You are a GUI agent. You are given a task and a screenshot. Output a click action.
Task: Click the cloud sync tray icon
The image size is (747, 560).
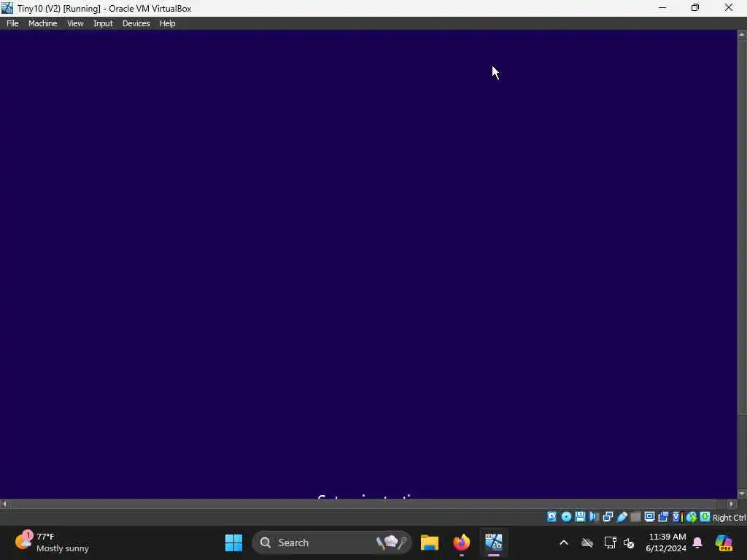[x=587, y=542]
